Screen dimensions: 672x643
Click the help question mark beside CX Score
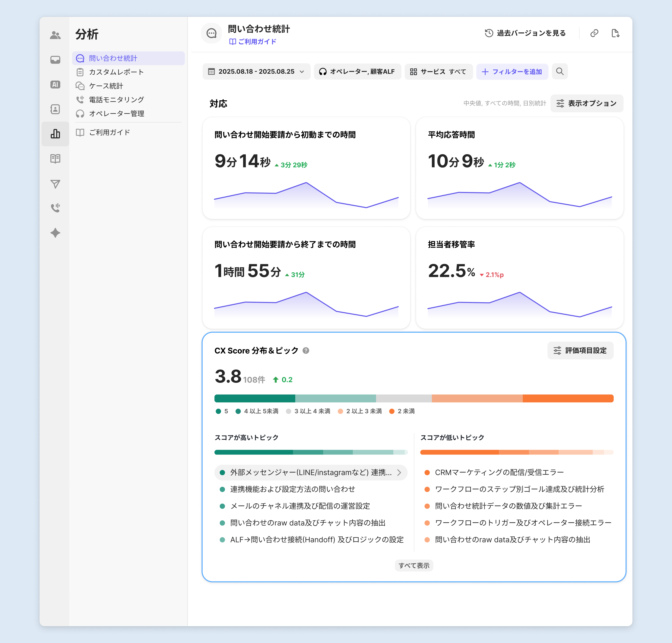306,350
